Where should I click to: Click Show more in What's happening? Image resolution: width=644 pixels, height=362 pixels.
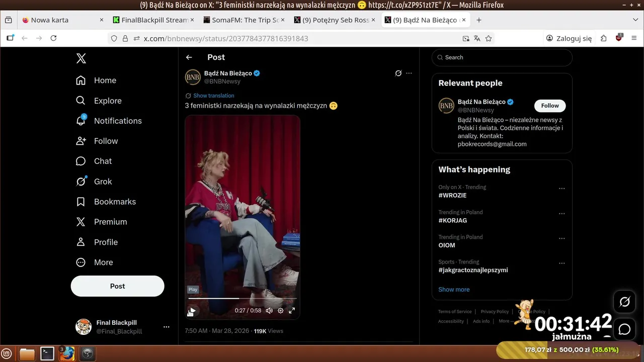[454, 290]
